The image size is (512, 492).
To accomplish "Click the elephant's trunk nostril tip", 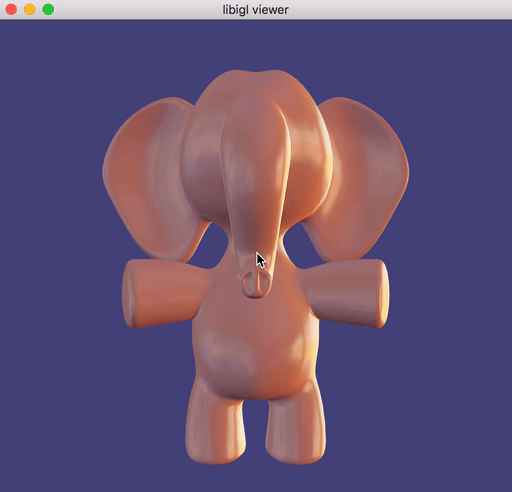I will tap(256, 284).
